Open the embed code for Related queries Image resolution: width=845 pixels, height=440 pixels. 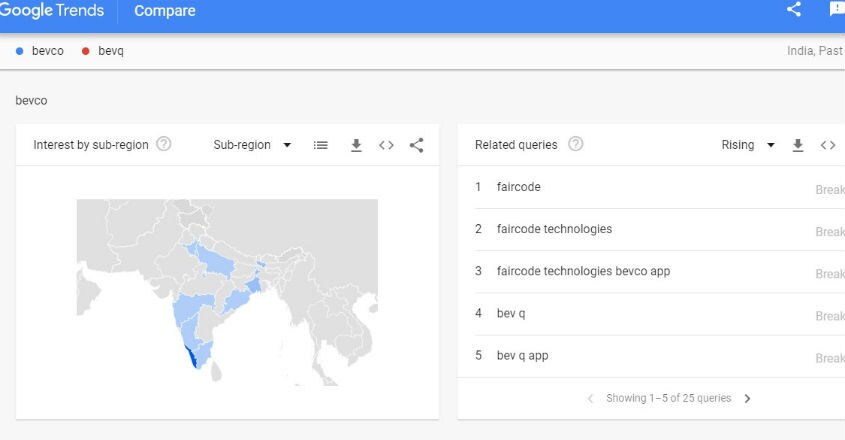click(x=828, y=145)
